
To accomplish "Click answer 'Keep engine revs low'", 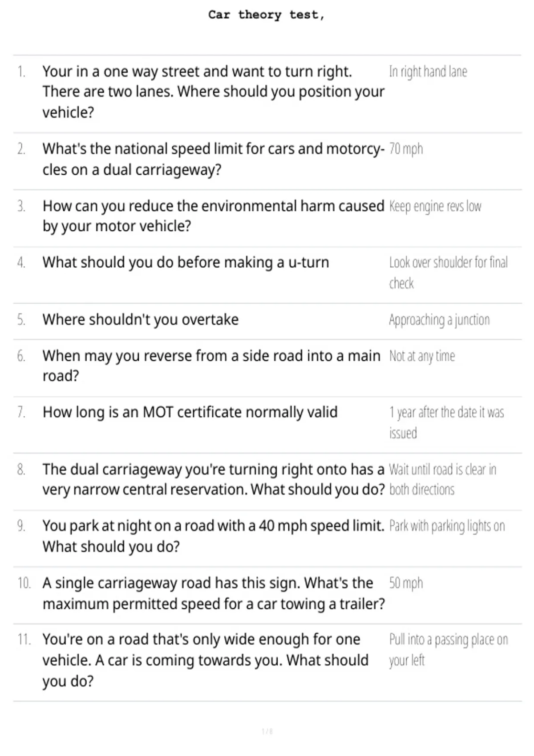I will 435,207.
